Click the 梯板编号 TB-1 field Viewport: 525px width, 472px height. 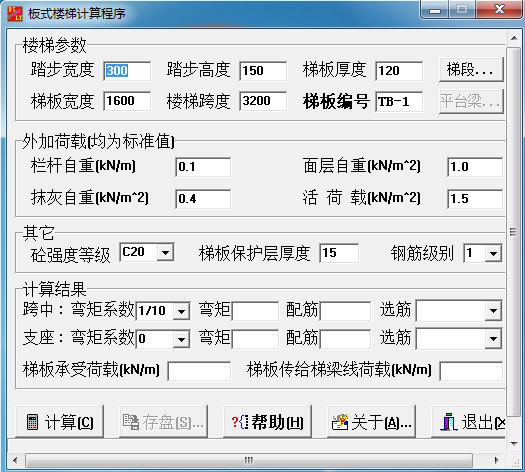(399, 102)
